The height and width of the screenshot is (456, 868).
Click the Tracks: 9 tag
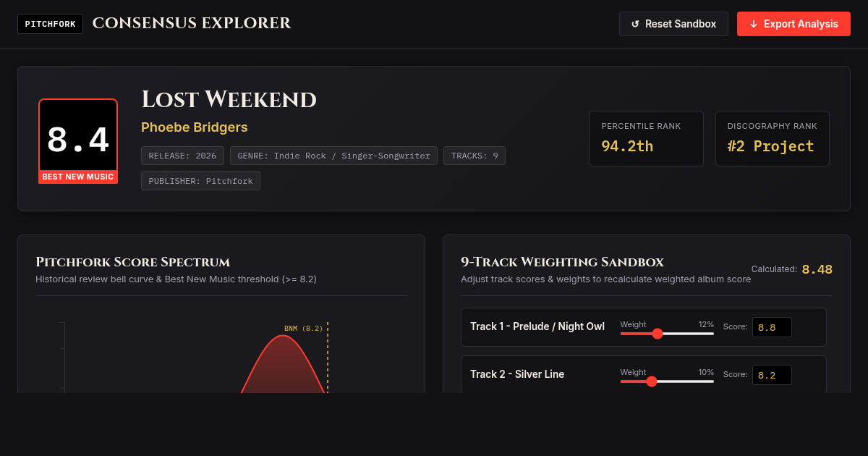(475, 156)
